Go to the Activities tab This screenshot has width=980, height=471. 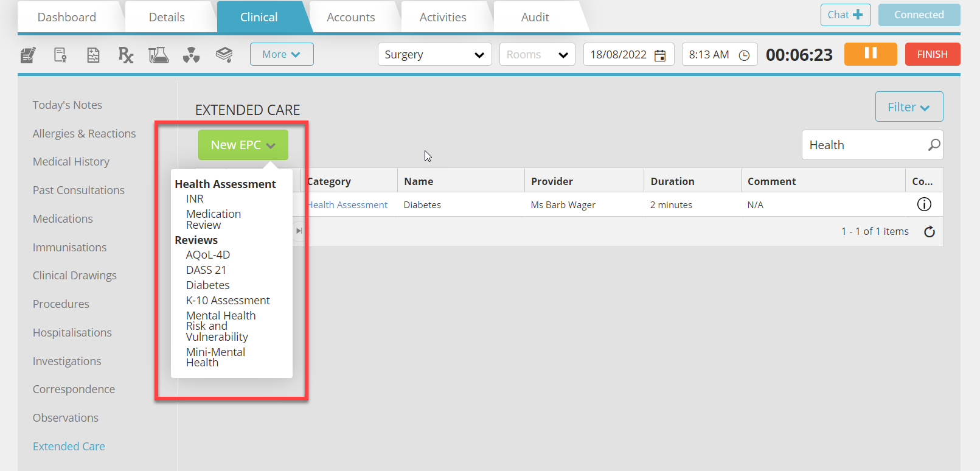pos(443,17)
